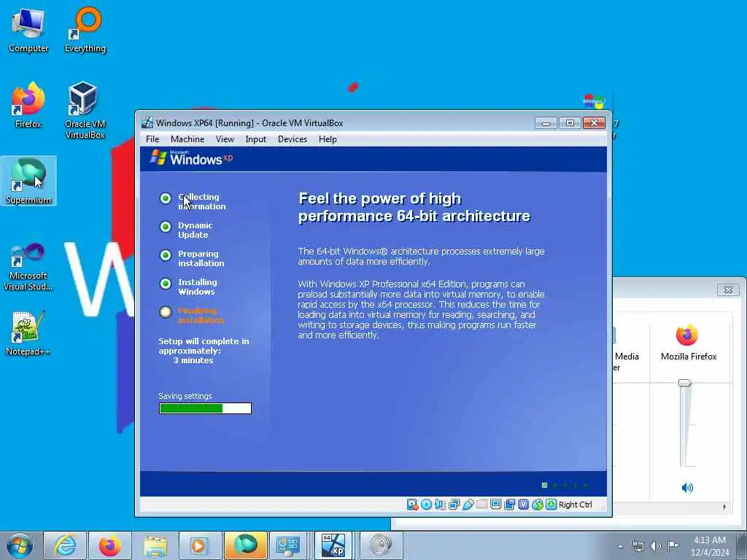Open the Control Panel item in the taskbar

(287, 545)
